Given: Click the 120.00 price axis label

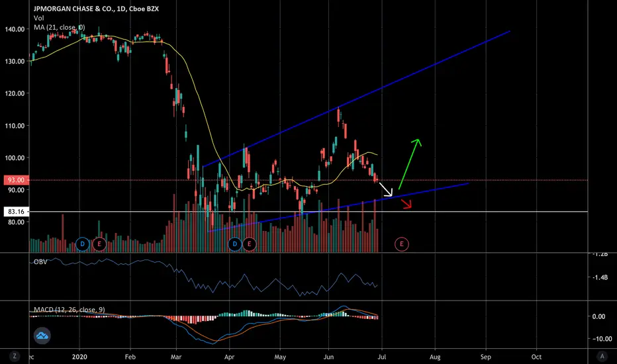Looking at the screenshot, I should click(x=15, y=94).
